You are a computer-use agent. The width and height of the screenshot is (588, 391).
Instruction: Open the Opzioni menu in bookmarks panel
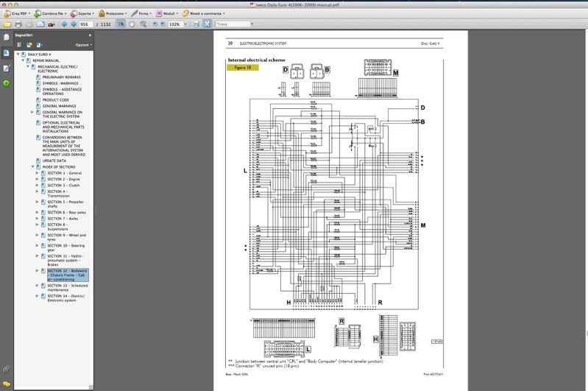[83, 45]
